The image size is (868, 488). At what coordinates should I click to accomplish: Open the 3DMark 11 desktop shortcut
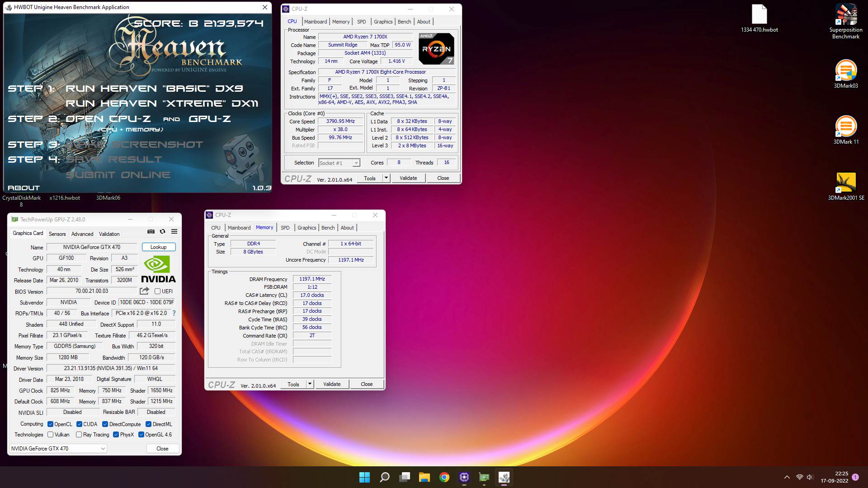(x=846, y=130)
